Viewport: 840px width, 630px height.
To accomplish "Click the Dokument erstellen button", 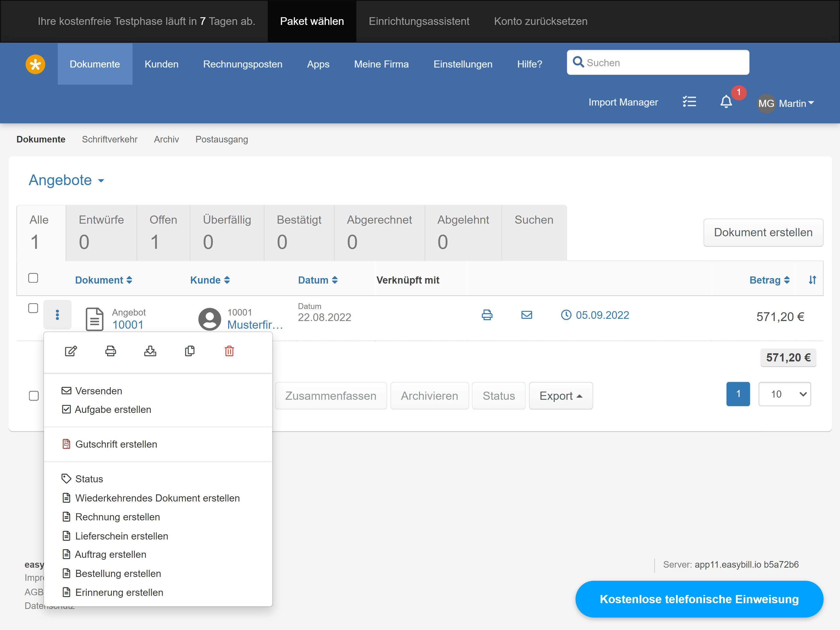I will pyautogui.click(x=763, y=232).
